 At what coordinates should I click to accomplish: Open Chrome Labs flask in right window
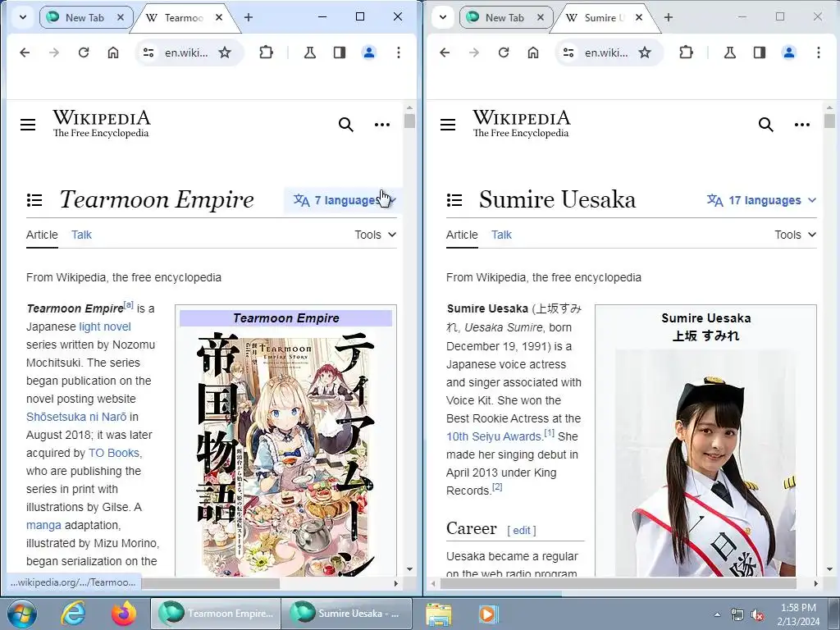click(729, 52)
